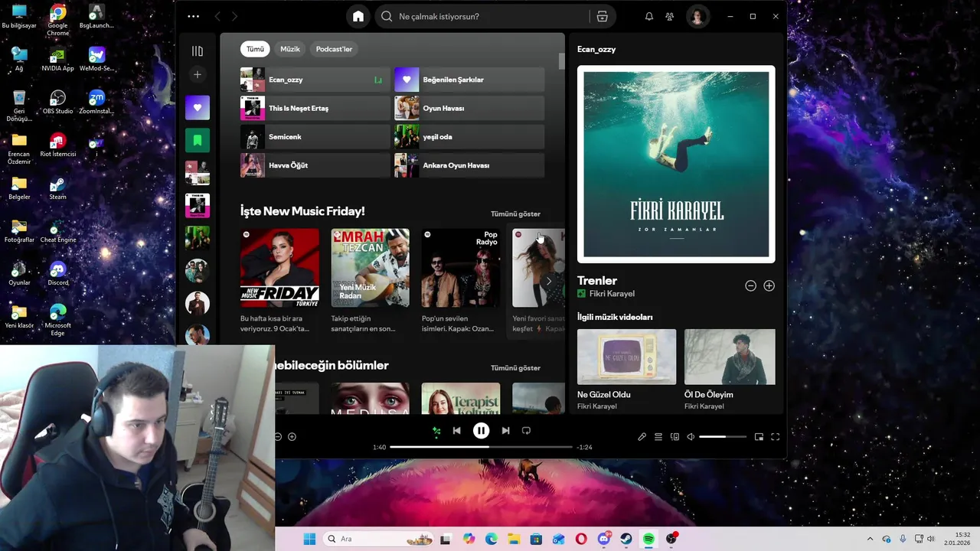Open the play queue icon
Image resolution: width=980 pixels, height=551 pixels.
658,437
